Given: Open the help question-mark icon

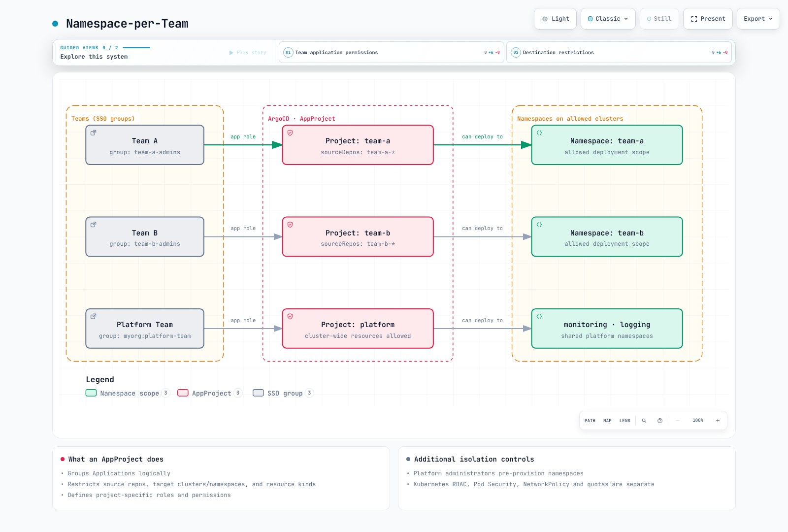Looking at the screenshot, I should pyautogui.click(x=660, y=421).
